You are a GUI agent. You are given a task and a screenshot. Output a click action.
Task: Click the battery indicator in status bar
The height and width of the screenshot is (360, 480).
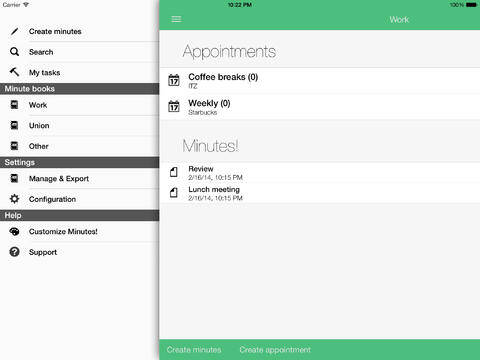tap(471, 5)
